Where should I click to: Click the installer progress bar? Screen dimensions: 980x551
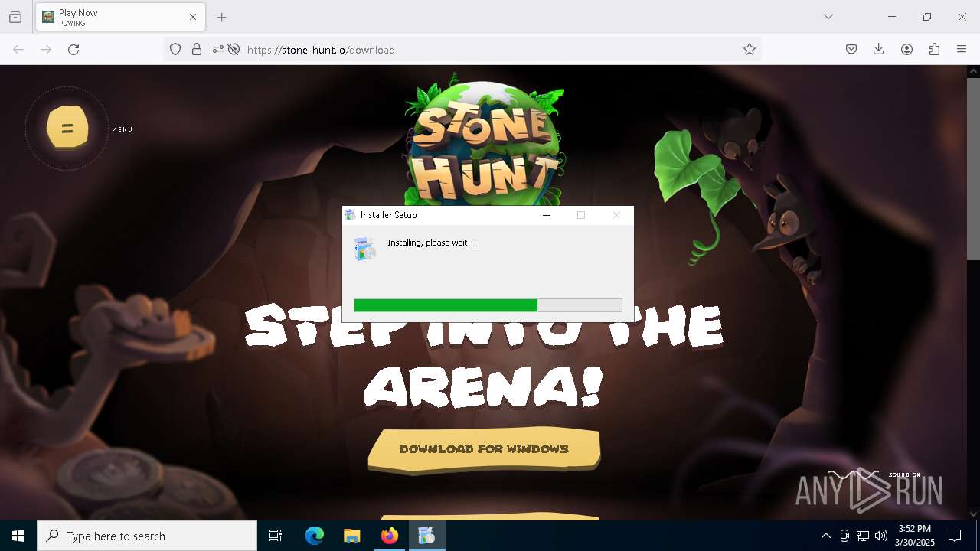[488, 305]
